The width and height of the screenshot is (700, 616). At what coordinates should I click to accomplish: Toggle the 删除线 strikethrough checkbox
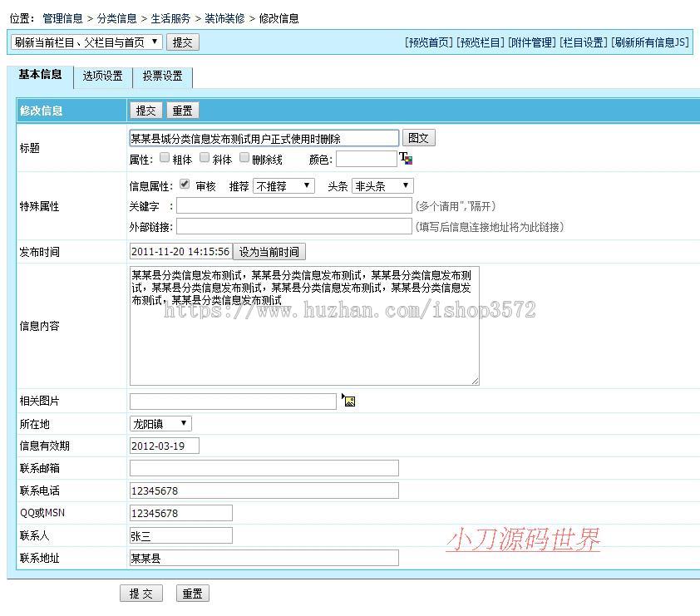[244, 157]
